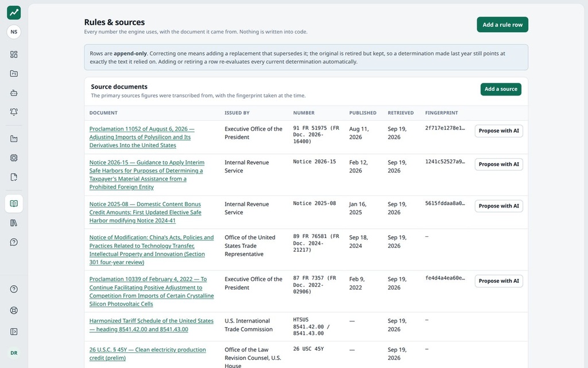Open the folder icon in the sidebar
This screenshot has height=368, width=588.
pyautogui.click(x=14, y=74)
